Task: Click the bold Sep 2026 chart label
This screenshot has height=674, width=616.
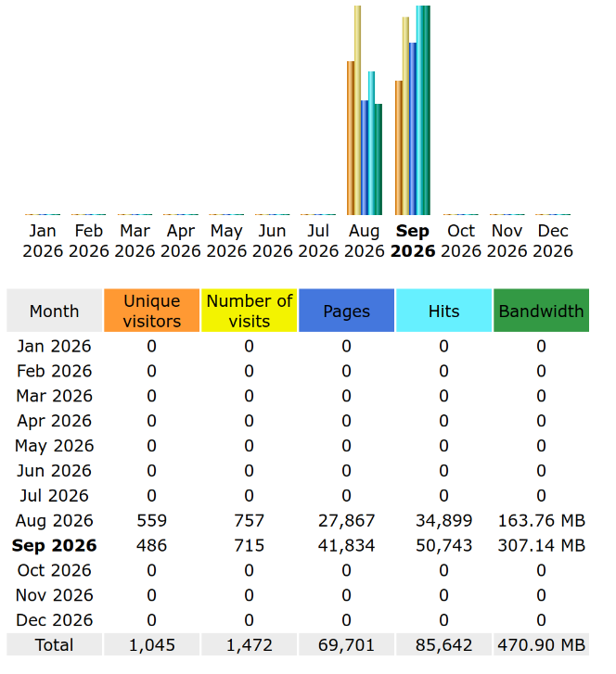Action: (413, 241)
